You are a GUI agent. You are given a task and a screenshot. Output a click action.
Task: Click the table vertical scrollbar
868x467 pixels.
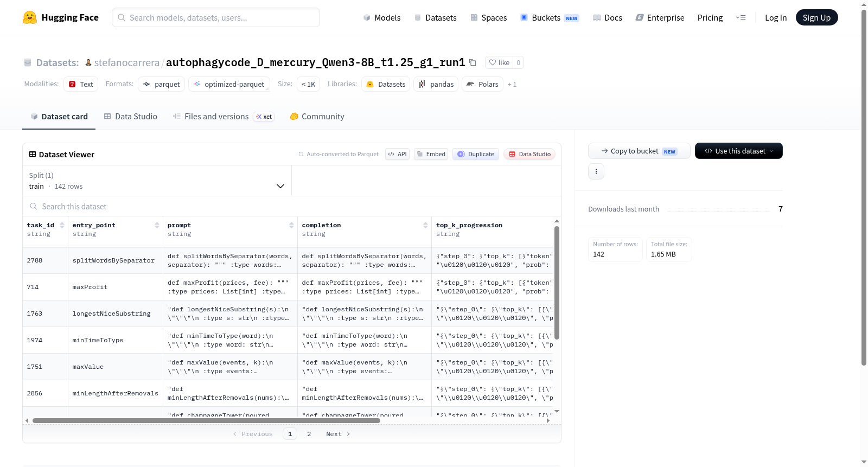point(557,282)
